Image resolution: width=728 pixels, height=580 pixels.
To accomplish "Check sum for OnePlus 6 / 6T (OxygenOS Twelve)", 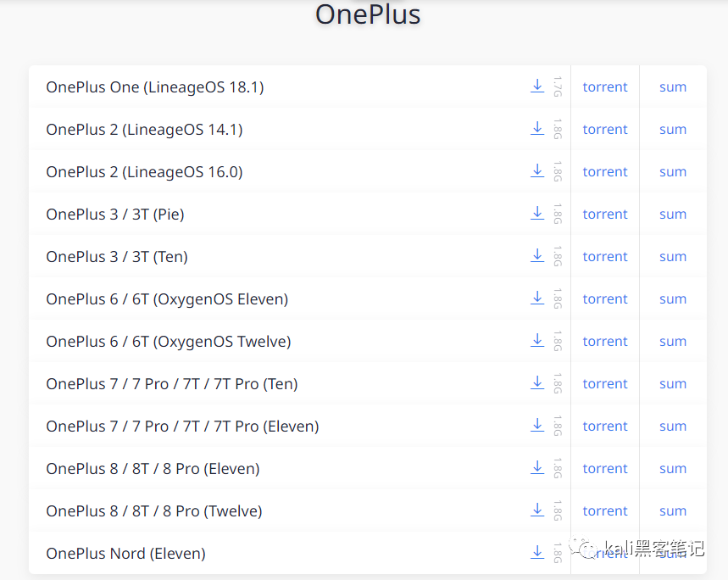I will pos(673,342).
